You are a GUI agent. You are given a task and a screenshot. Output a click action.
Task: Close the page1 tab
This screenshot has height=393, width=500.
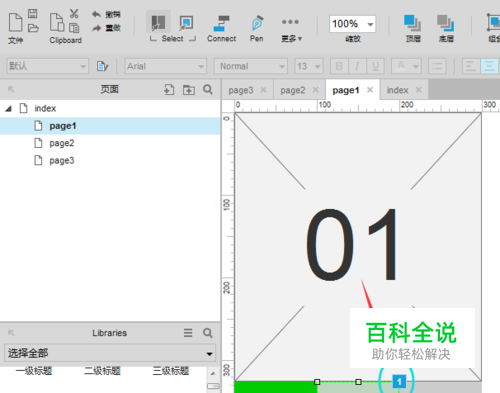point(370,89)
